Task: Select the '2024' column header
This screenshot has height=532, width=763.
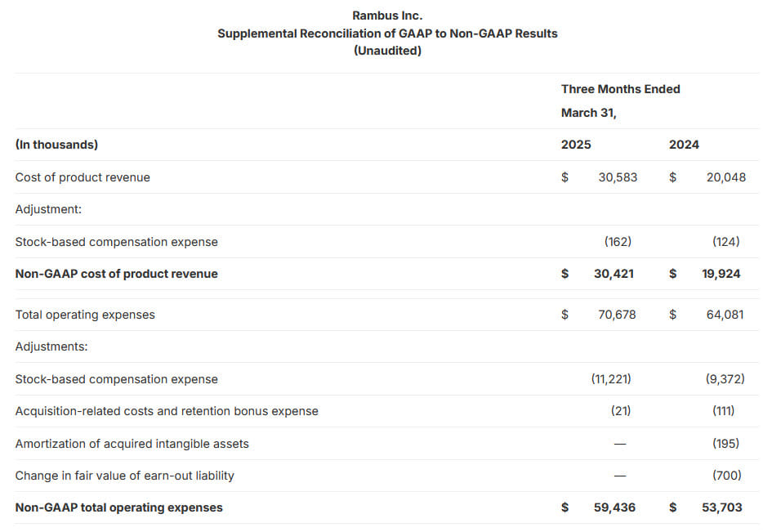Action: [684, 145]
